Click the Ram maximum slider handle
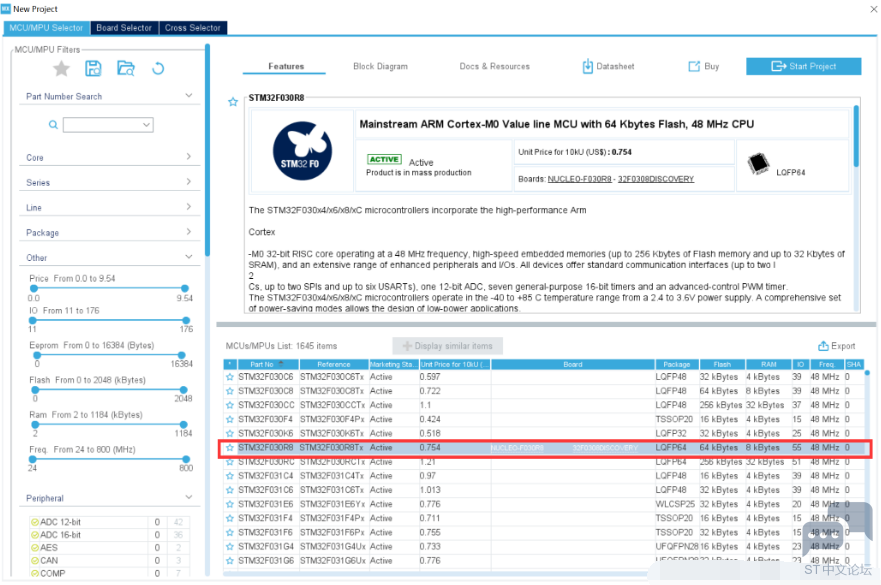The height and width of the screenshot is (585, 881). coord(183,424)
